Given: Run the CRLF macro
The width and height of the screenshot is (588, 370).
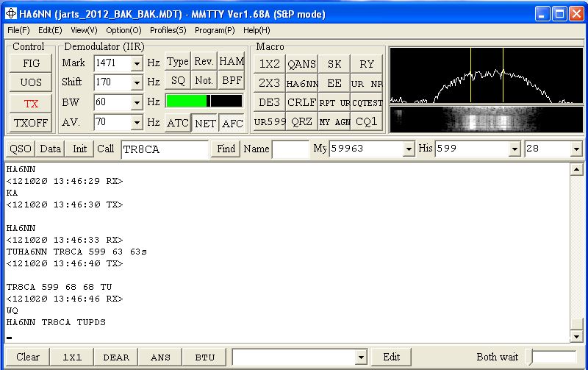Looking at the screenshot, I should coord(302,102).
